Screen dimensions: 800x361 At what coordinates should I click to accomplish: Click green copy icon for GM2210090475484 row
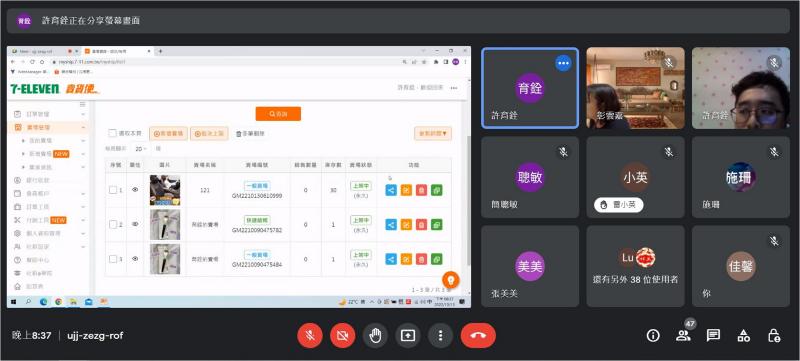[437, 260]
